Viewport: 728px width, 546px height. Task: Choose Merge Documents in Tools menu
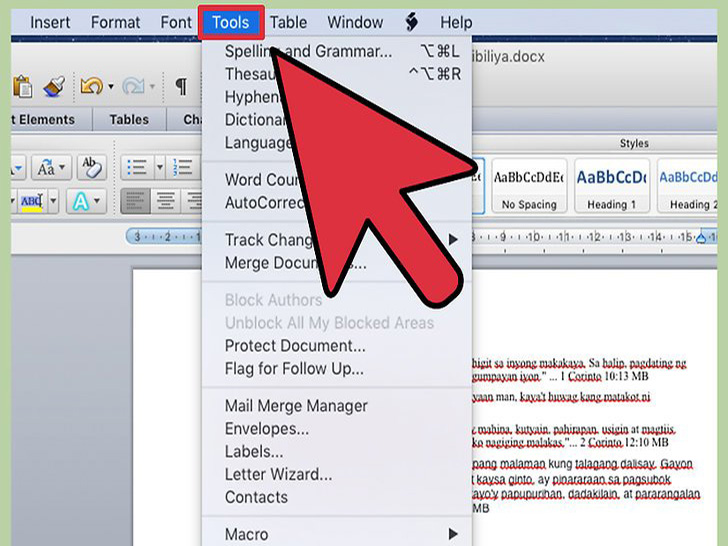tap(337, 263)
